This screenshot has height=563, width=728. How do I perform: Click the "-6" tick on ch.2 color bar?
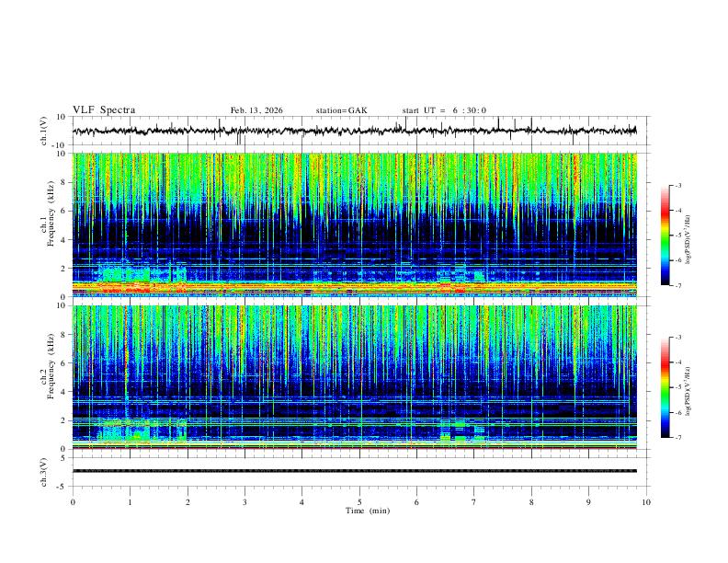677,412
